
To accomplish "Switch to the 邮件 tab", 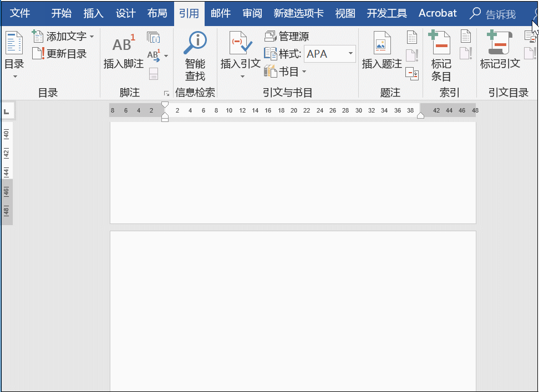I will (221, 13).
